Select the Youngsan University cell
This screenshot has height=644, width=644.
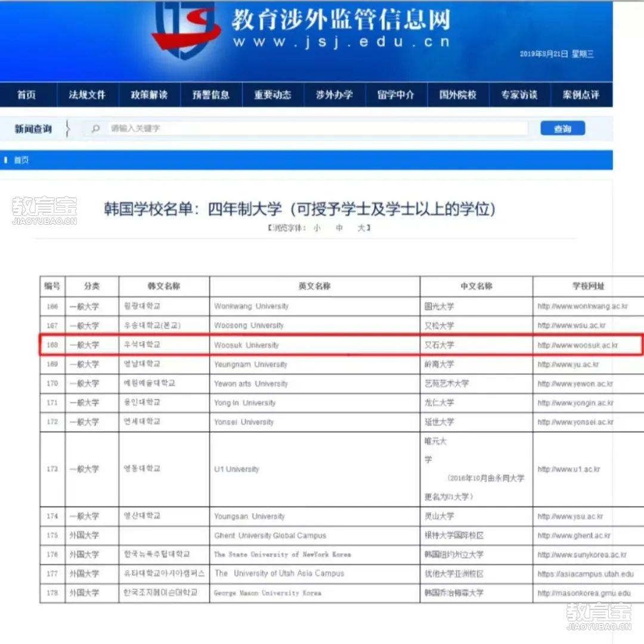pos(315,516)
